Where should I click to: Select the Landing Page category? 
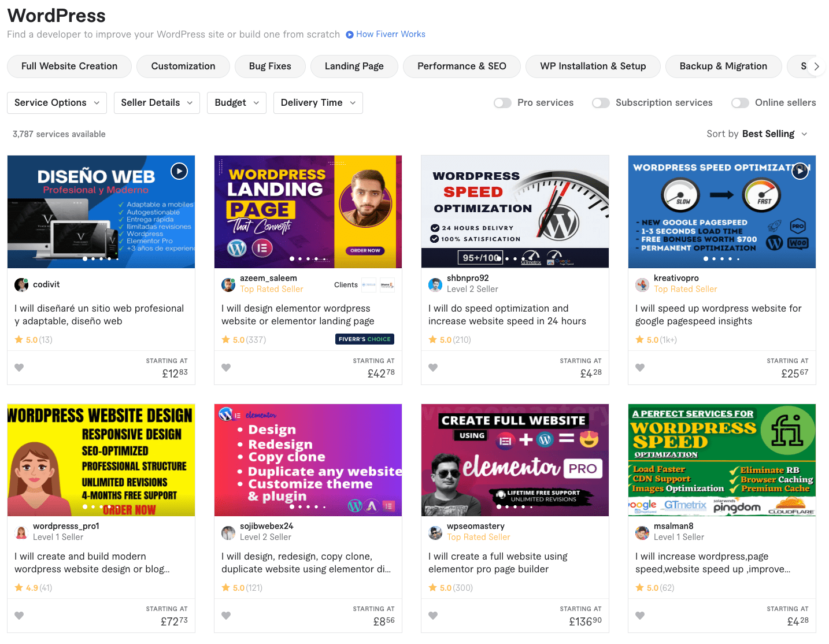click(354, 66)
